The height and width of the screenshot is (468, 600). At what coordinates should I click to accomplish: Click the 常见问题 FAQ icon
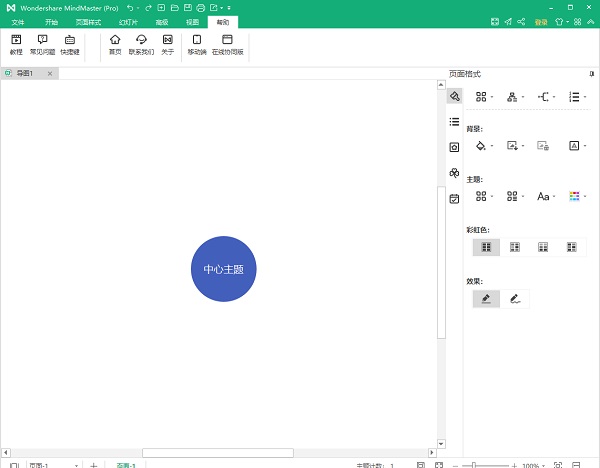(42, 43)
